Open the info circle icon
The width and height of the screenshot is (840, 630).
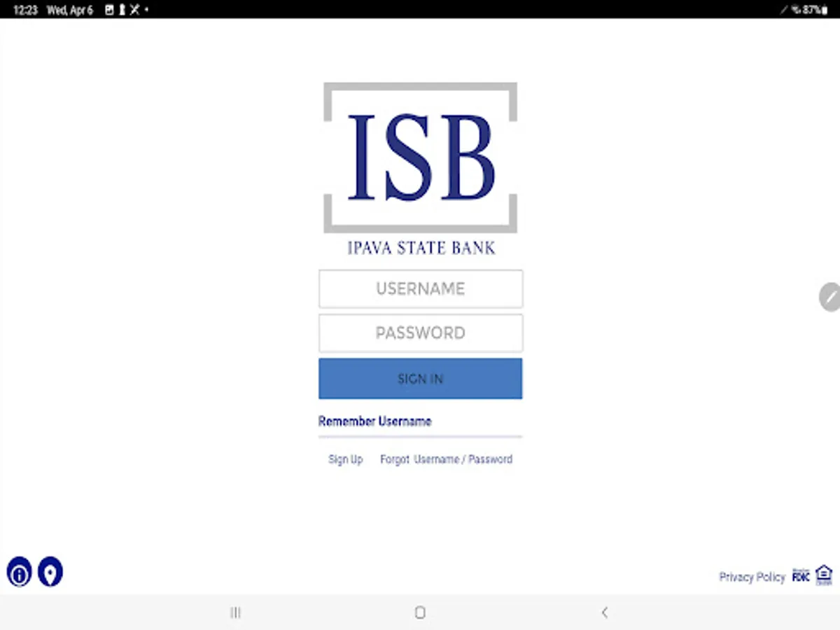click(x=20, y=573)
